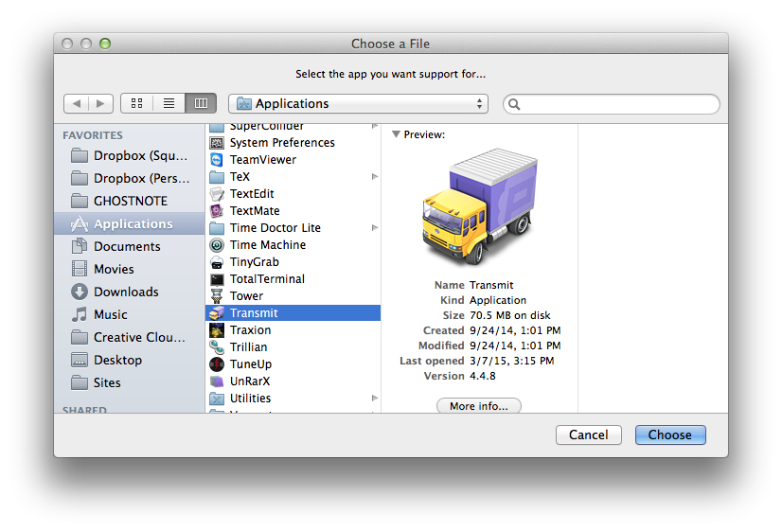Click the Trillian app icon

[x=217, y=347]
